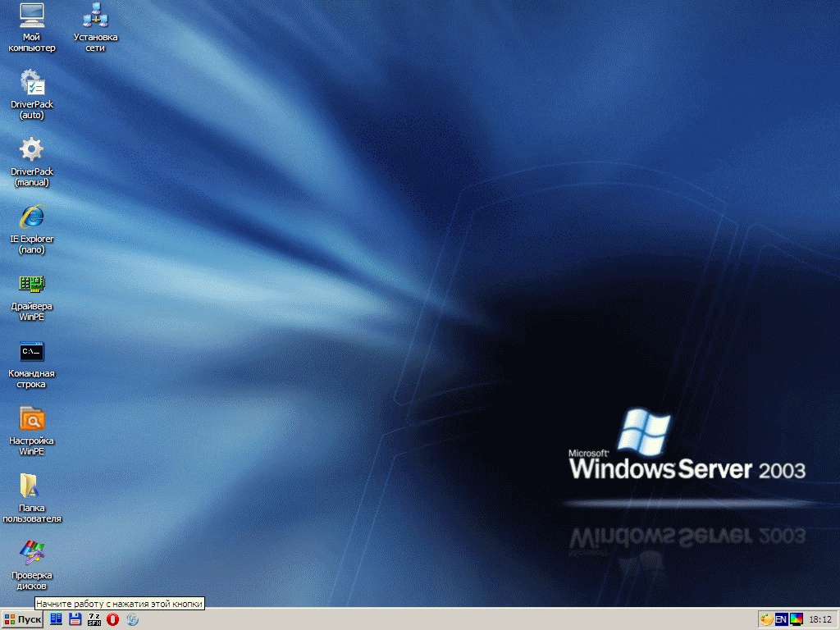Select the Настройка WinPE icon

point(32,431)
